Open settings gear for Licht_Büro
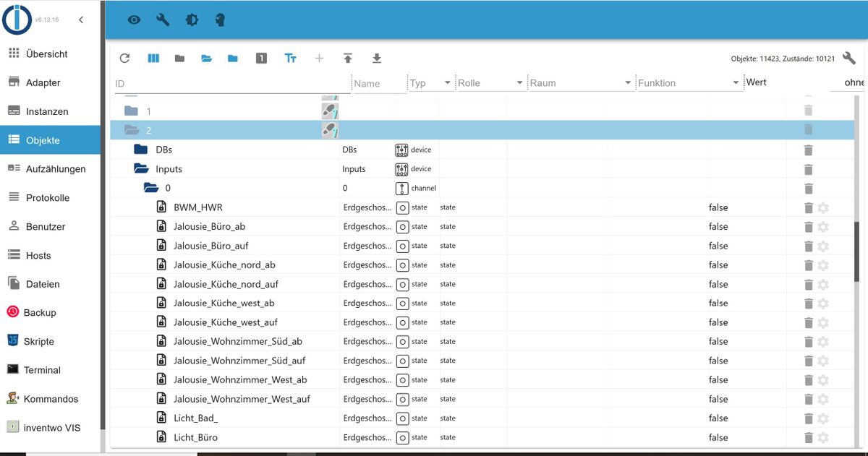Image resolution: width=868 pixels, height=456 pixels. [822, 437]
